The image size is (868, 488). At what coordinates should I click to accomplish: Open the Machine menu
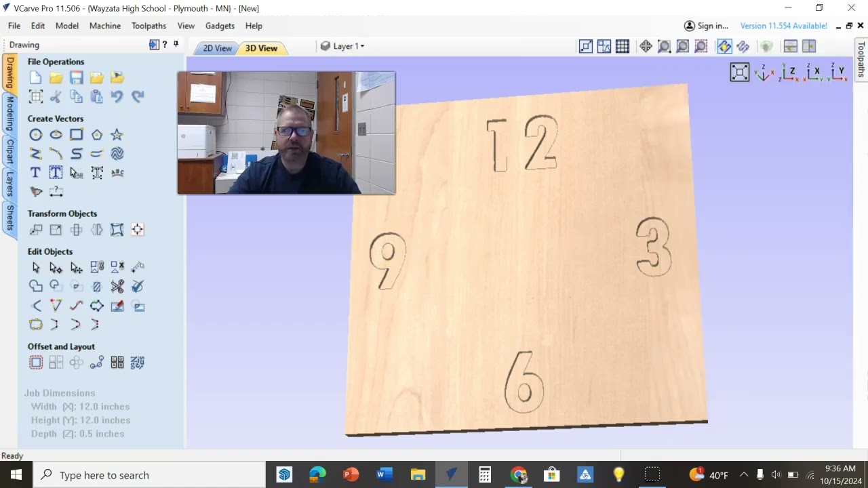tap(105, 26)
